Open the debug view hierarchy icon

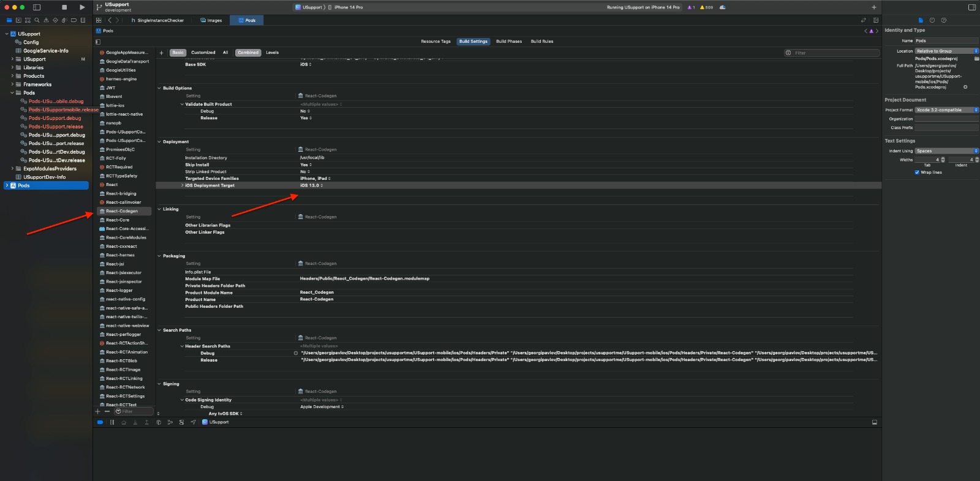pyautogui.click(x=159, y=422)
